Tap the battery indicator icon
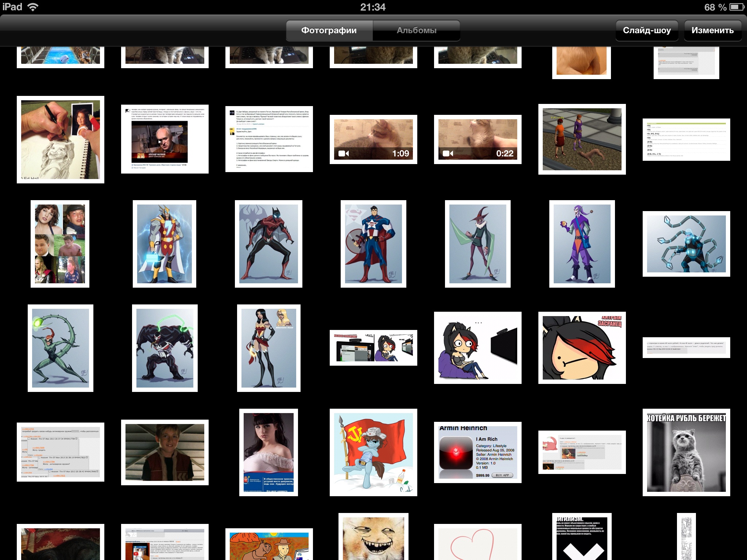Screen dimensions: 747x560 click(737, 7)
